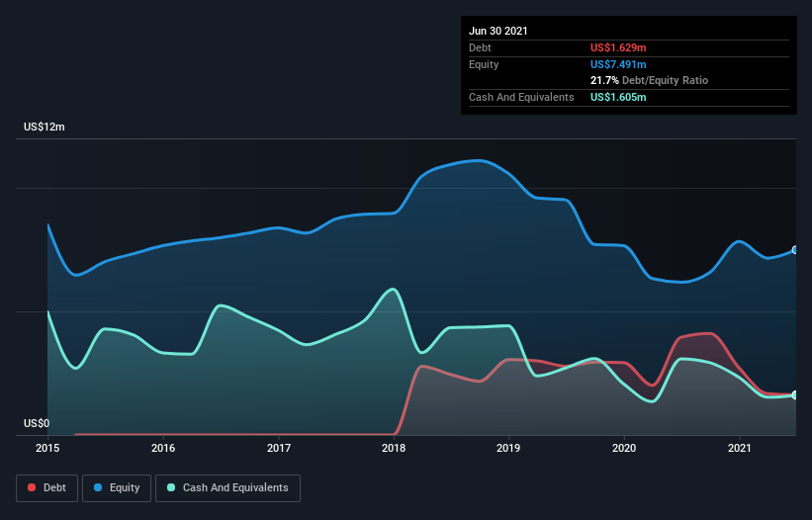812x520 pixels.
Task: Toggle the Debt legend button
Action: point(47,488)
